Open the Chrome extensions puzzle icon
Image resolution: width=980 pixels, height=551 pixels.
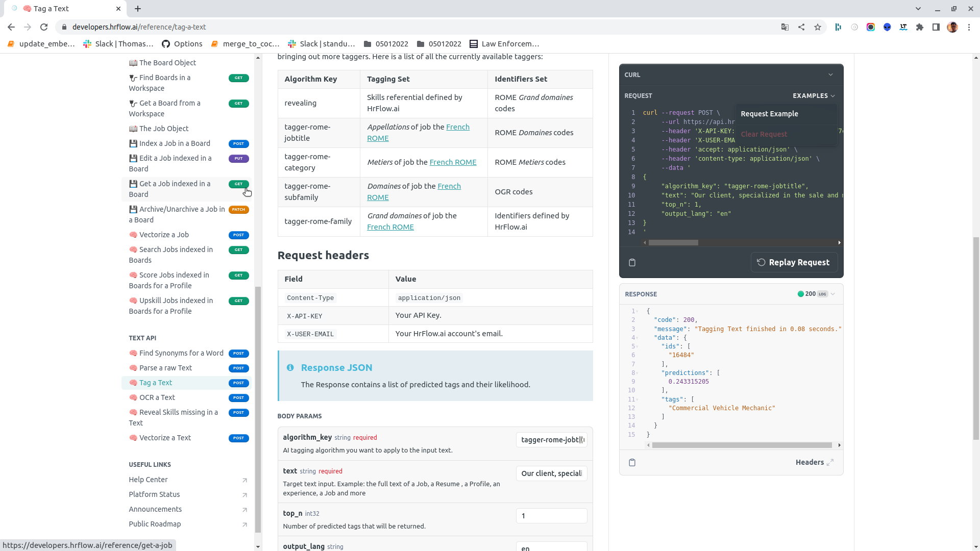(x=920, y=27)
